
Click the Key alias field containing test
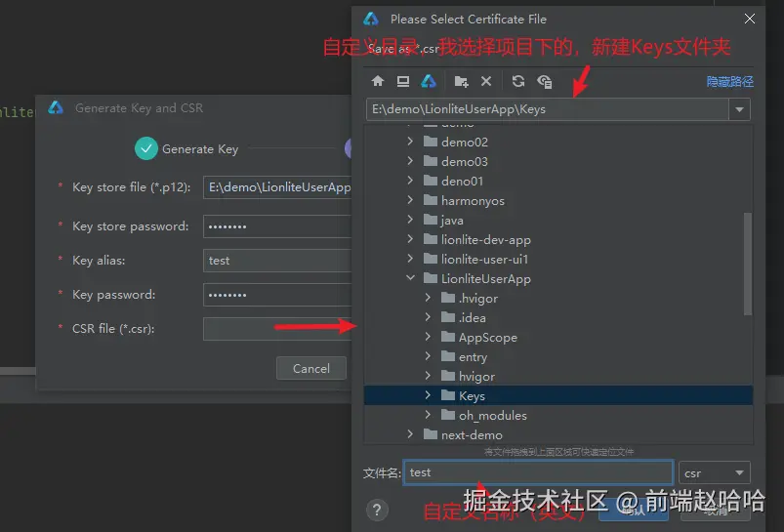[x=277, y=260]
